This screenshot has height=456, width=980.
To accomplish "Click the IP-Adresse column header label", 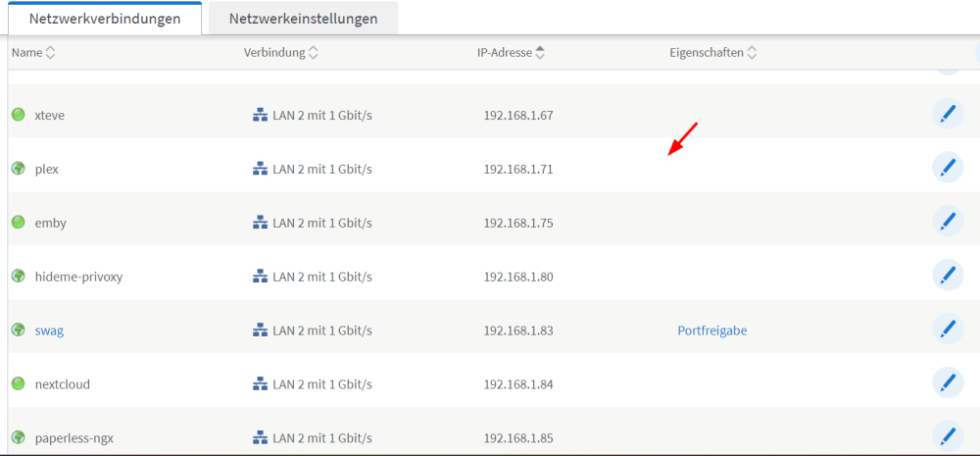I will point(505,53).
